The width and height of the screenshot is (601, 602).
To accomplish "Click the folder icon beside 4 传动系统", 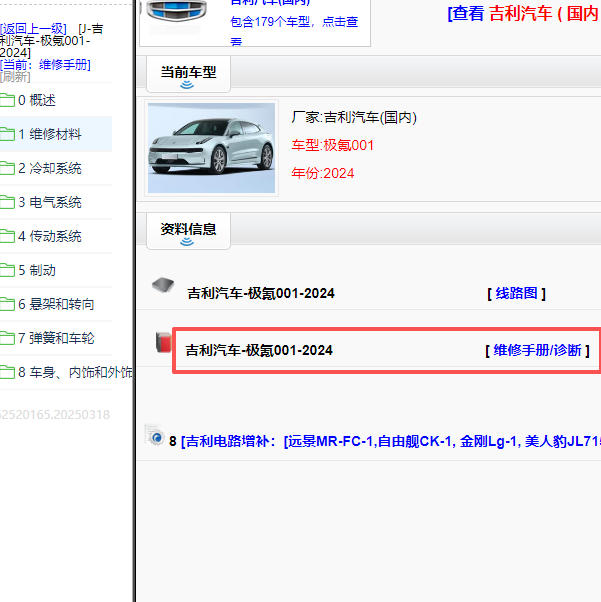I will point(7,236).
